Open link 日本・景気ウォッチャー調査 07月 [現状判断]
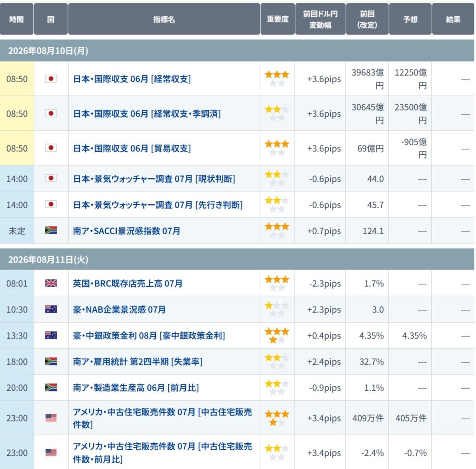Screen dimensions: 476x469 pos(154,179)
